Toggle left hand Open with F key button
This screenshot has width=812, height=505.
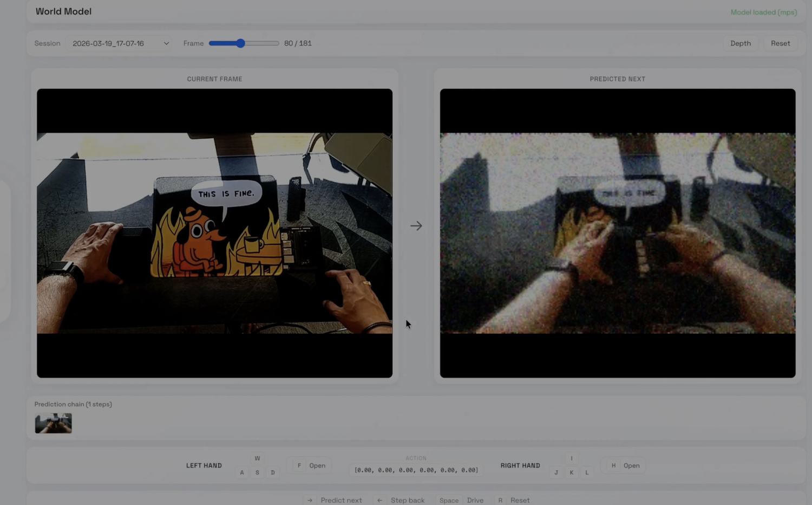(309, 465)
